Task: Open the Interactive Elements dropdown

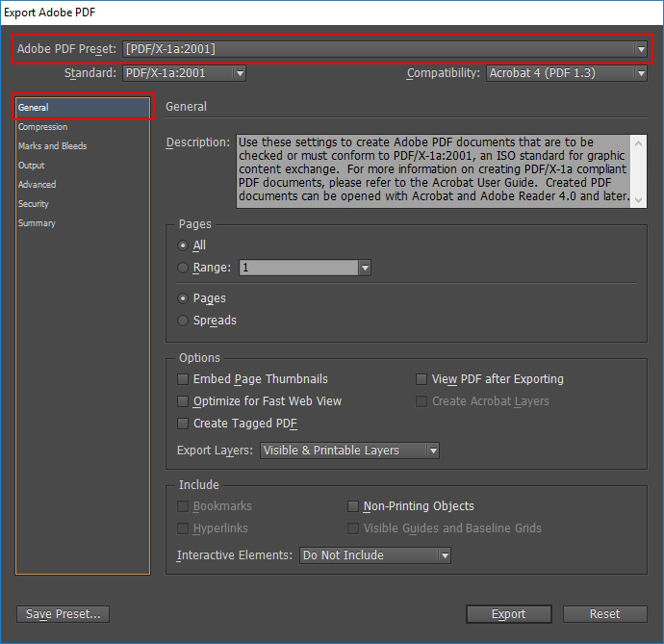Action: tap(375, 555)
